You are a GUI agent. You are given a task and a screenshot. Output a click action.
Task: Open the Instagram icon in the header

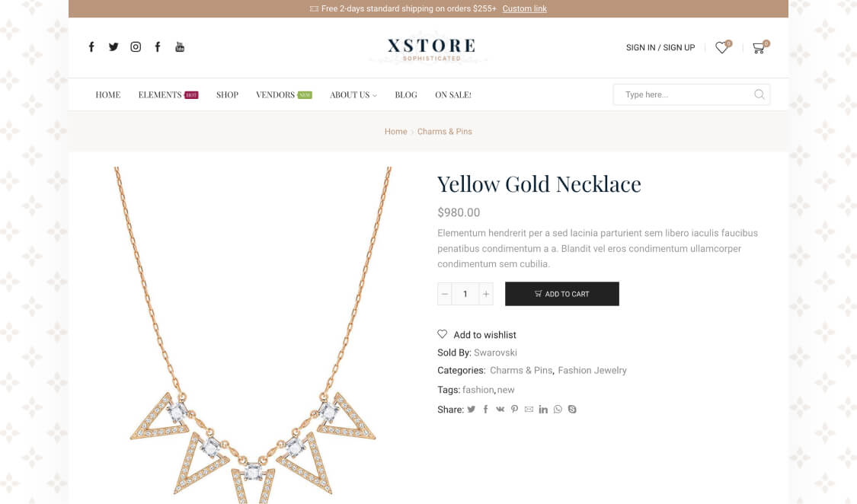(x=136, y=46)
